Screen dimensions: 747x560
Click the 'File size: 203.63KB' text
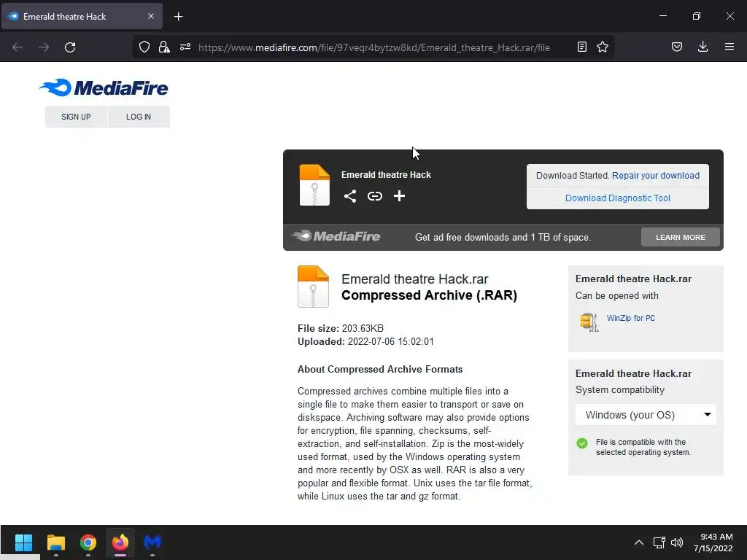[x=341, y=328]
